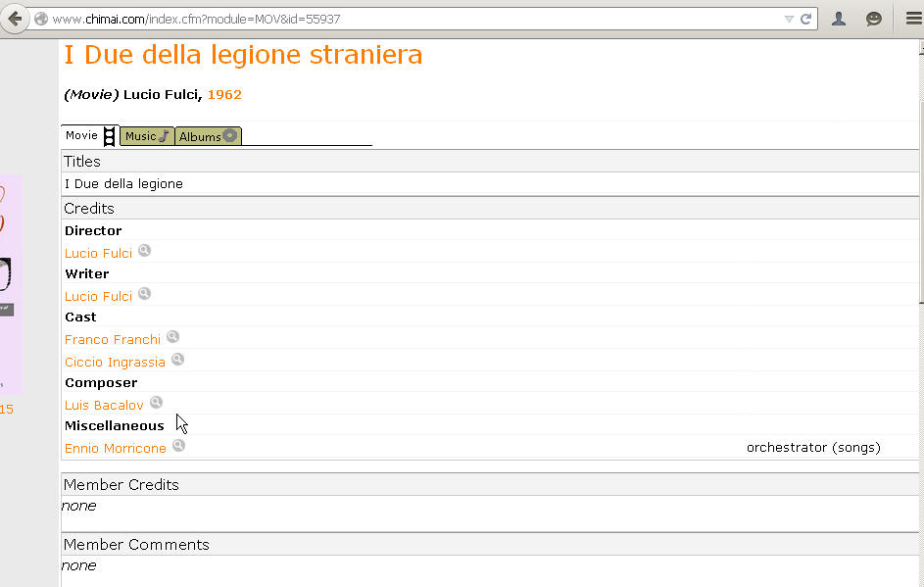Open the Luis Bacalov composer link
Image resolution: width=924 pixels, height=587 pixels.
104,405
